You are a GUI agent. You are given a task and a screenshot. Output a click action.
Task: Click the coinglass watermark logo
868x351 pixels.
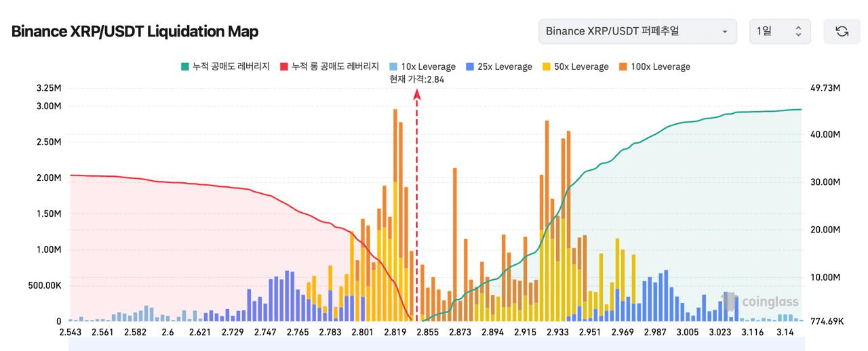761,302
